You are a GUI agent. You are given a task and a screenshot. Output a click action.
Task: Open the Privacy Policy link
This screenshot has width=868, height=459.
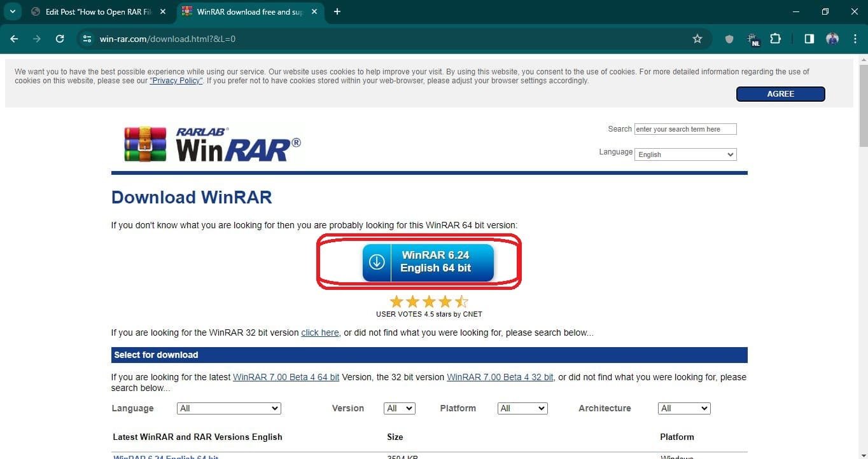(x=176, y=81)
